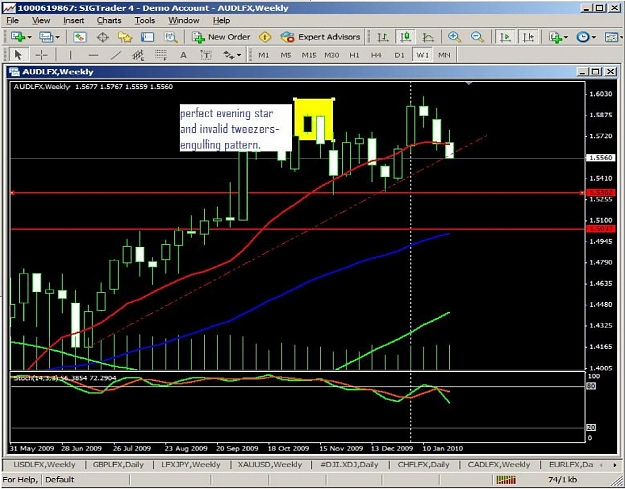Open the MetaEditor yellow diamond icon

[265, 37]
